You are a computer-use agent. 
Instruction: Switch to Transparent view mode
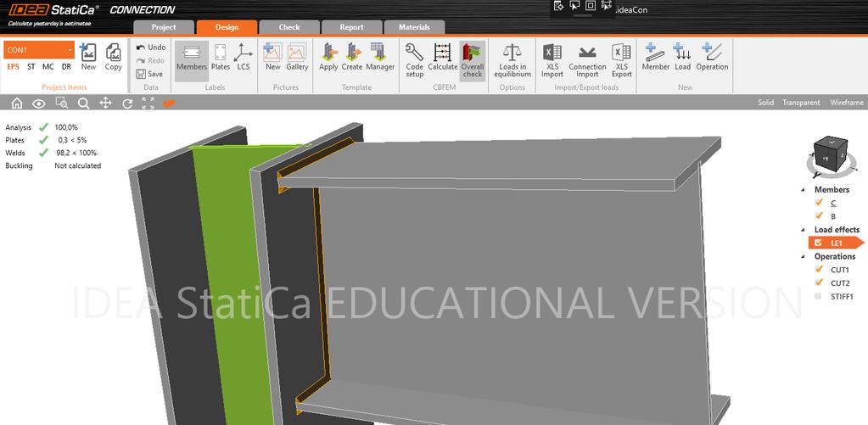click(x=801, y=103)
